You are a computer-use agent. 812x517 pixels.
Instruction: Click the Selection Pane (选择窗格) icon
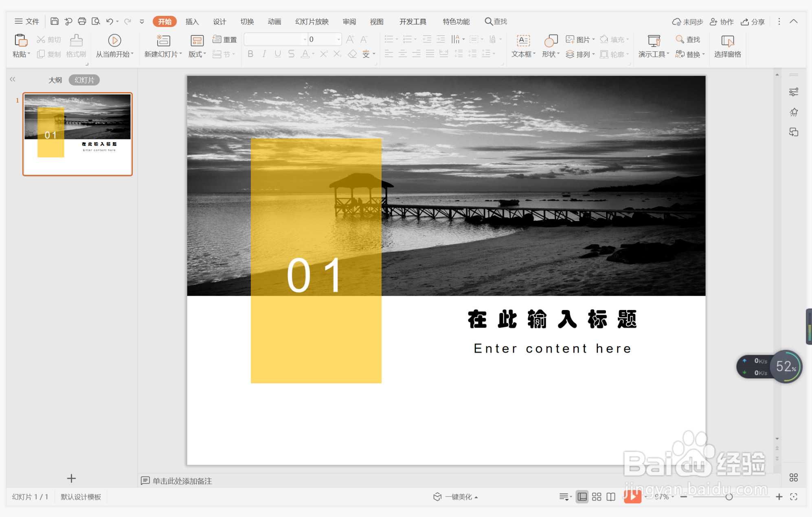(727, 41)
